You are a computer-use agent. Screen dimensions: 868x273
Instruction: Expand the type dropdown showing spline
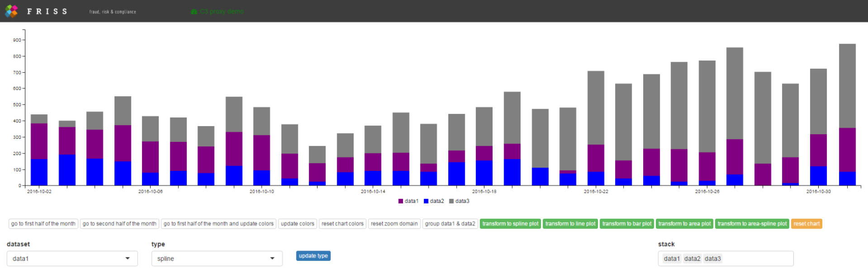click(x=217, y=259)
